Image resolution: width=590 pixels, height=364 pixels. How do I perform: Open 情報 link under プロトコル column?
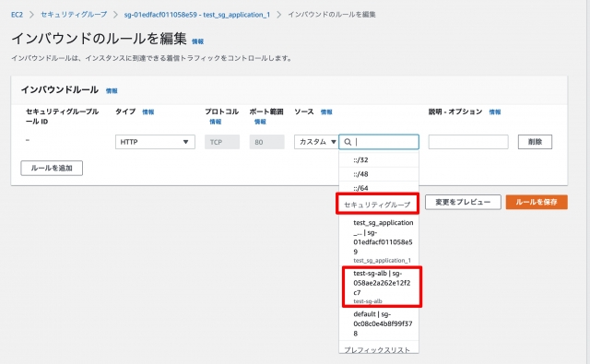[x=216, y=122]
